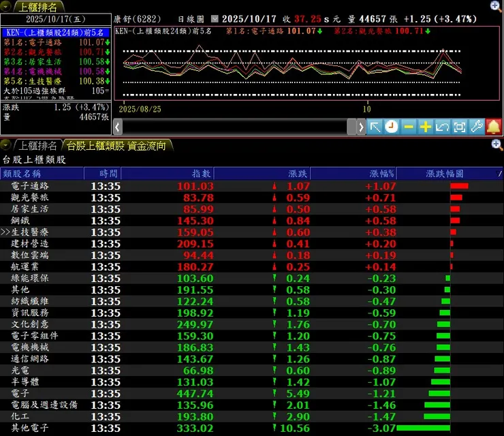
Task: Select the 光電 sector row
Action: pyautogui.click(x=252, y=371)
